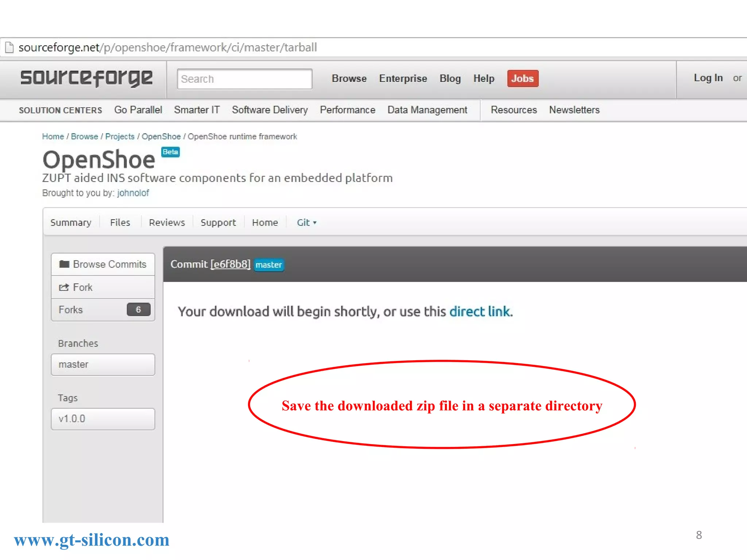Click the Branches heading in the sidebar

tap(78, 343)
